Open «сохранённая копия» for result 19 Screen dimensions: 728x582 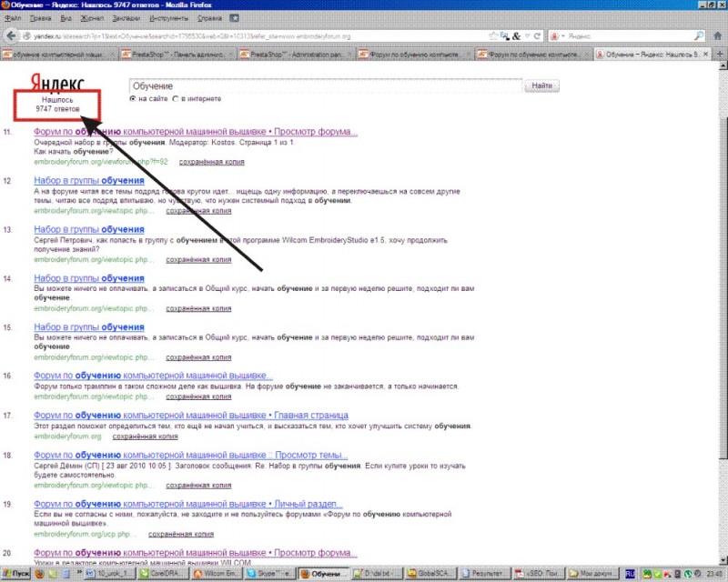181,534
